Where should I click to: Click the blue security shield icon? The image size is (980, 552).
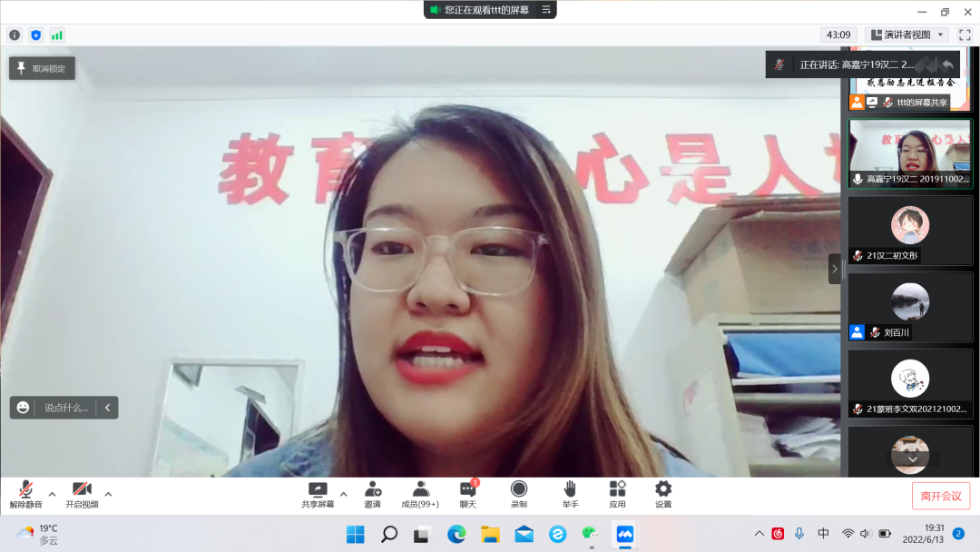36,35
